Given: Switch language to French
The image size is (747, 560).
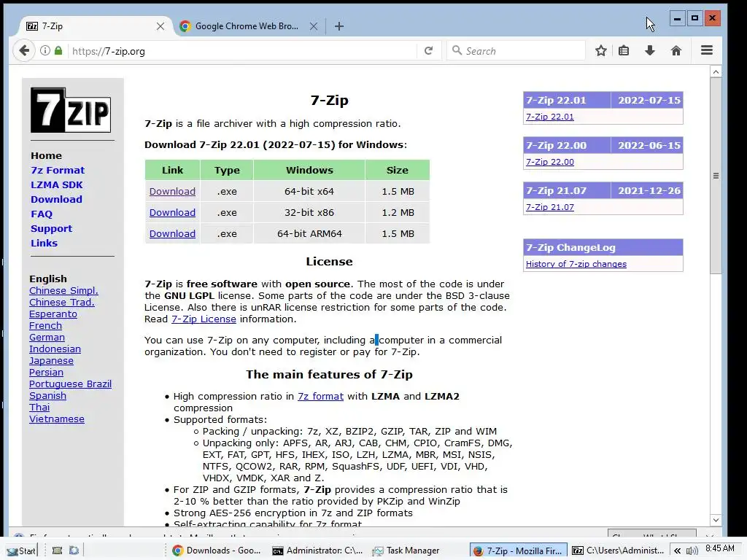Looking at the screenshot, I should tap(45, 326).
